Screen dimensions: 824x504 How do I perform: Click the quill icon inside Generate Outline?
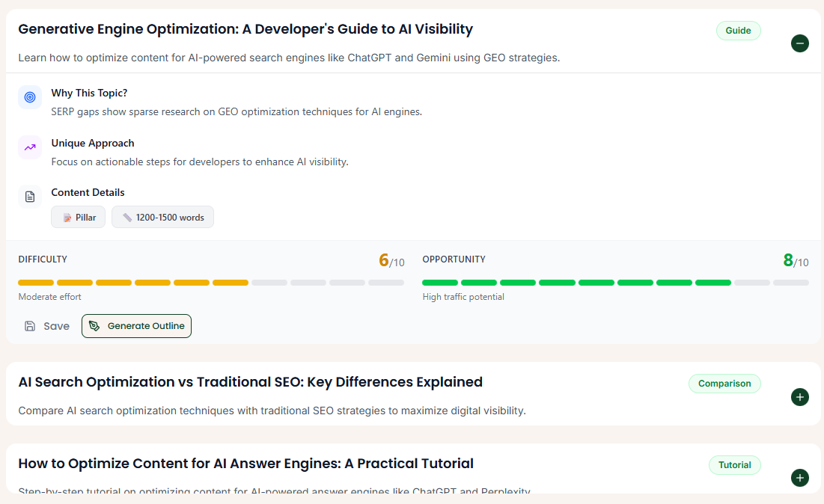point(94,326)
